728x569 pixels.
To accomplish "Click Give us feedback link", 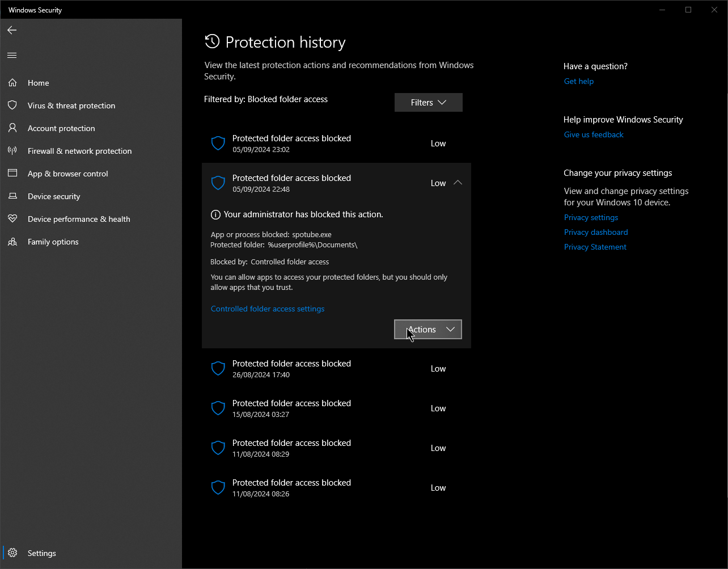I will pyautogui.click(x=594, y=134).
